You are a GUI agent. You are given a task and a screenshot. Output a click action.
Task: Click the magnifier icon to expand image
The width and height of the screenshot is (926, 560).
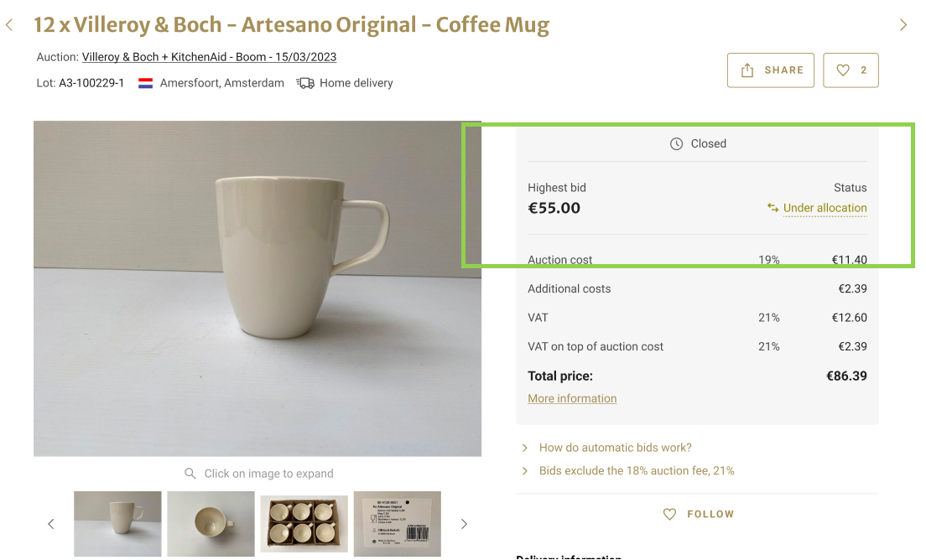pyautogui.click(x=190, y=474)
